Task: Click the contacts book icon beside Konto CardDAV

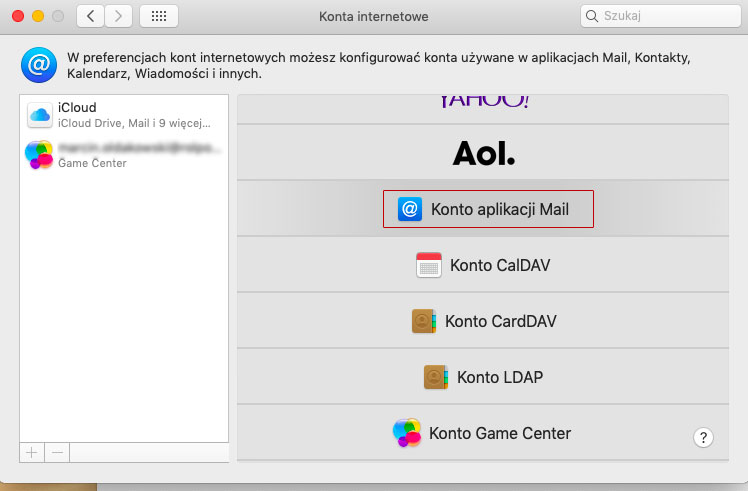Action: click(424, 321)
